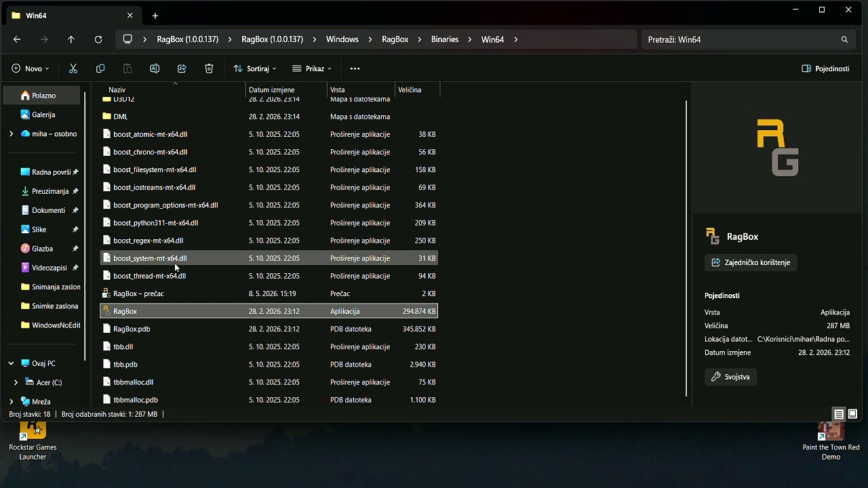Image resolution: width=868 pixels, height=488 pixels.
Task: Select the file tbb.dll
Action: [x=269, y=346]
